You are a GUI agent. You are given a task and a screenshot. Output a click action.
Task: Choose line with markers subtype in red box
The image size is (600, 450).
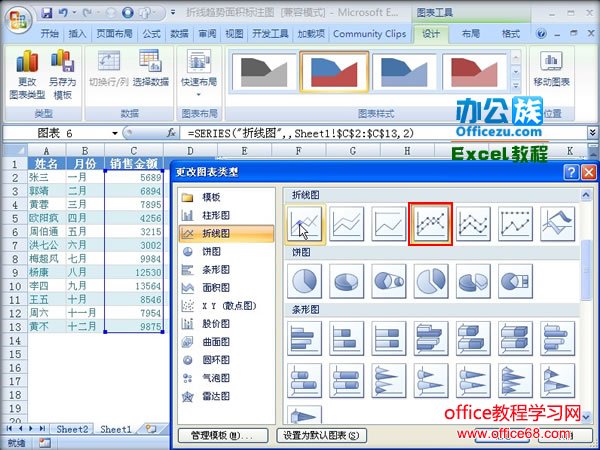[431, 224]
